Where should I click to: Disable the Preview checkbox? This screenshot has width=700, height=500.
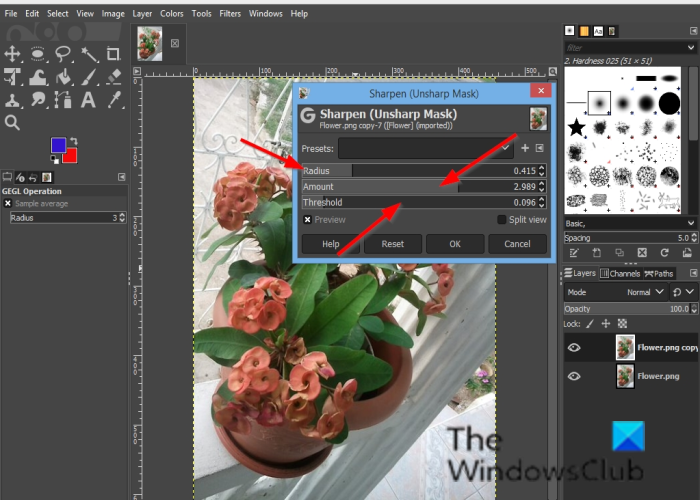(308, 220)
